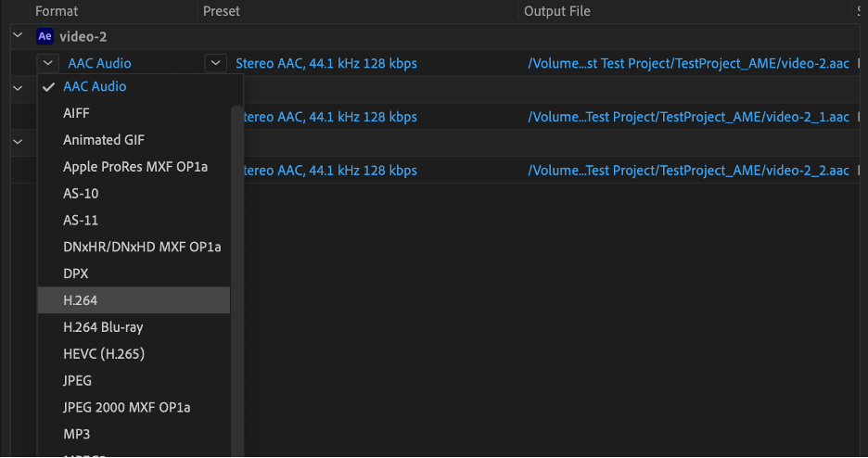Screen dimensions: 868x458
Task: Select checked AAC Audio in format list
Action: point(134,86)
